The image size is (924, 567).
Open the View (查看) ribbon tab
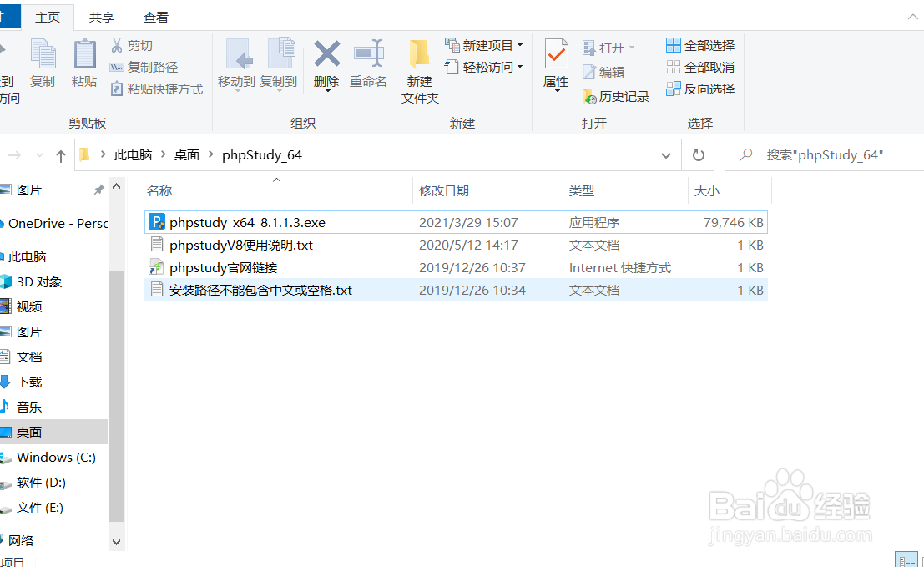(155, 17)
